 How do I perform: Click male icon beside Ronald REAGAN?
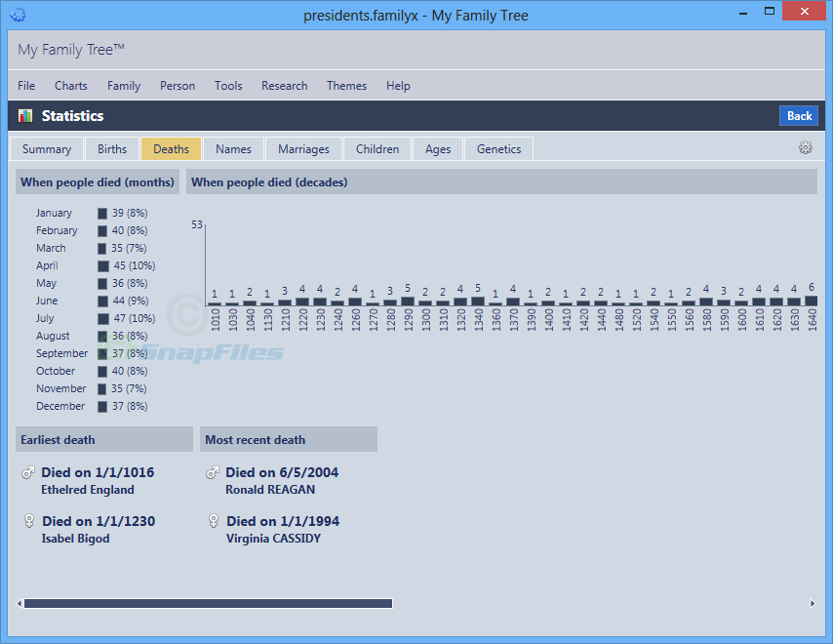[212, 472]
